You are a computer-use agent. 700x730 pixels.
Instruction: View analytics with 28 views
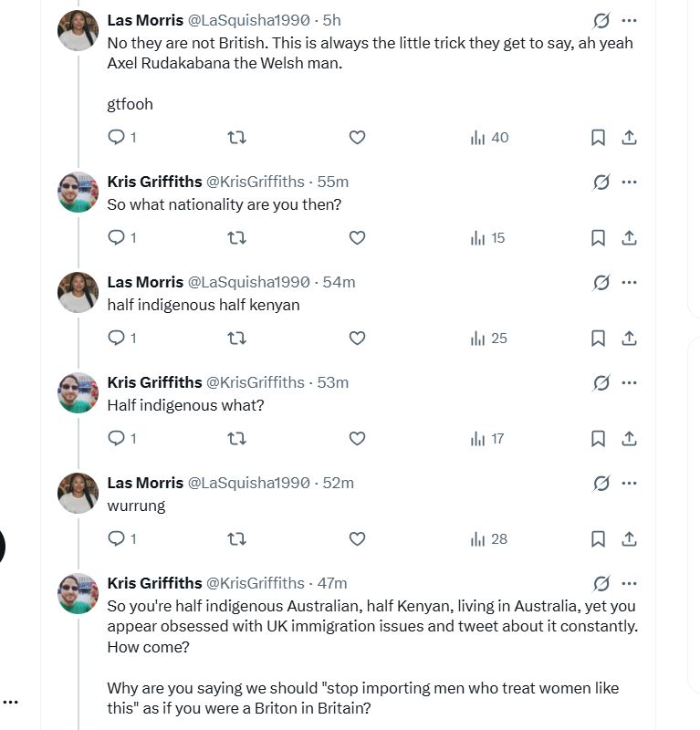488,539
